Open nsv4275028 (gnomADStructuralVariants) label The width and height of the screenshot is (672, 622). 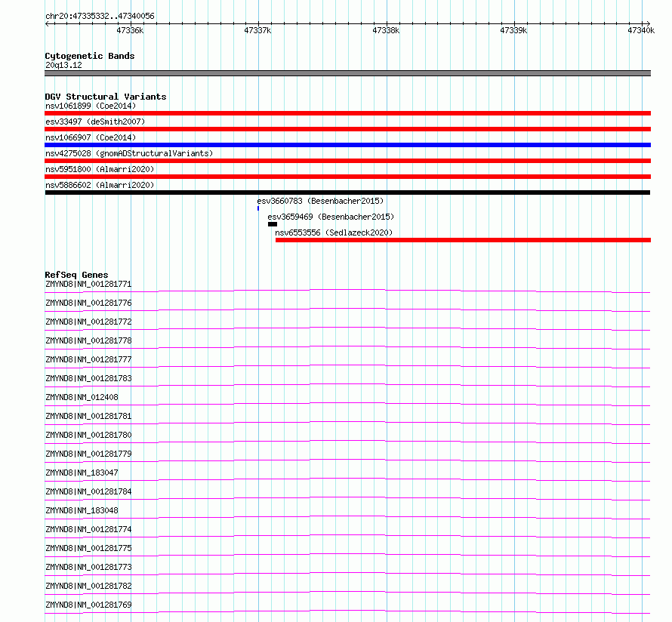129,153
